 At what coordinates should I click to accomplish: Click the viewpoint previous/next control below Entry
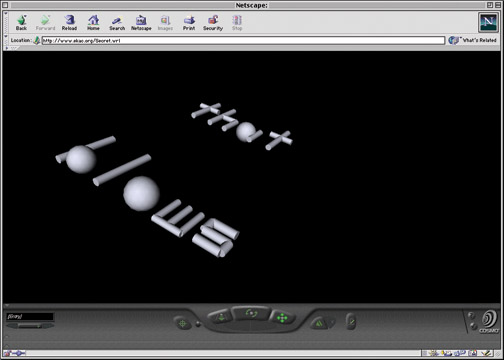pos(30,326)
